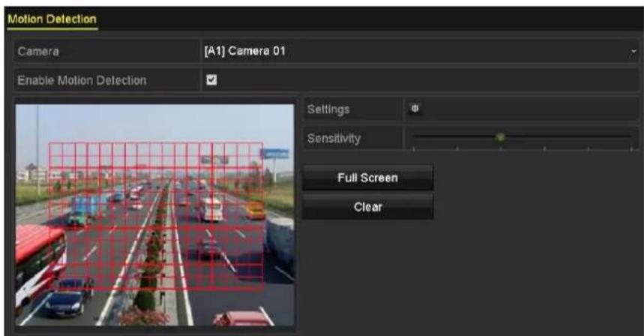Select the Motion Detection tab
Image resolution: width=644 pixels, height=336 pixels.
52,19
